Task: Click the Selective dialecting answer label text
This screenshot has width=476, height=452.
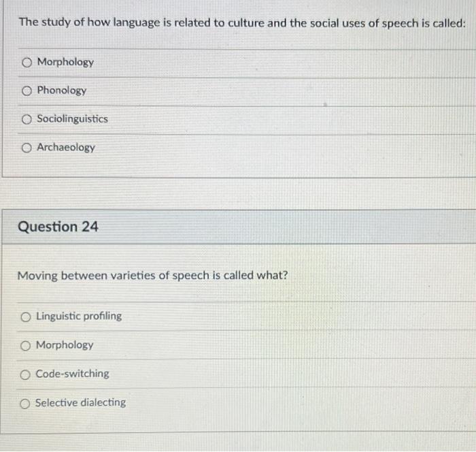Action: 80,402
